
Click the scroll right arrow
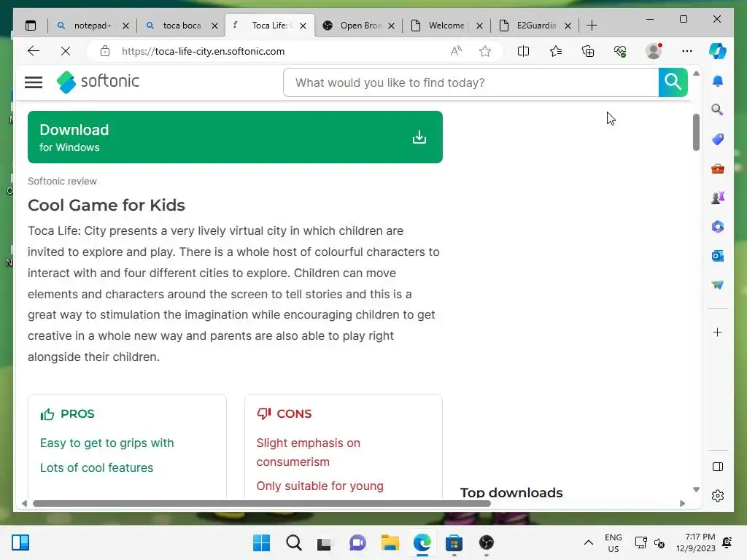pyautogui.click(x=682, y=503)
